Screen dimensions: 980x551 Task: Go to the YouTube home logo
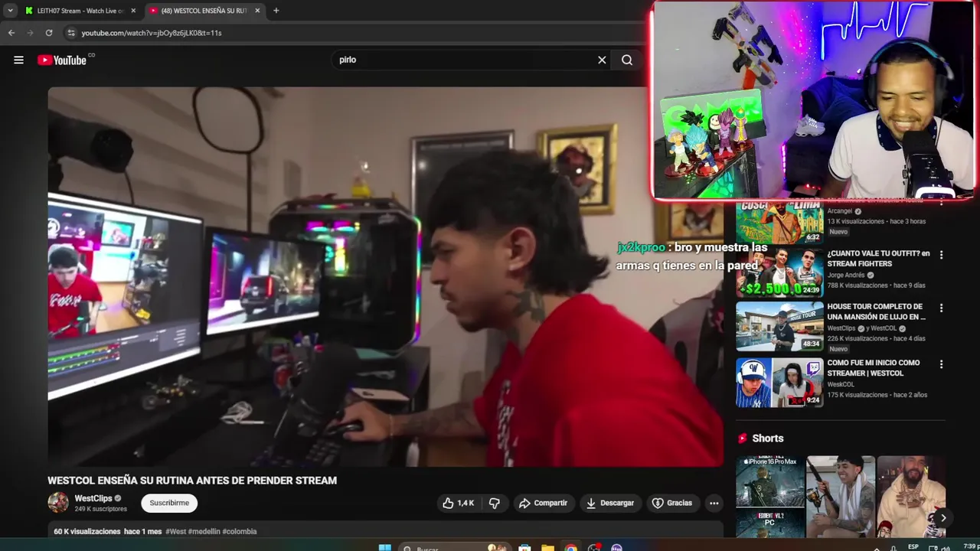(62, 60)
